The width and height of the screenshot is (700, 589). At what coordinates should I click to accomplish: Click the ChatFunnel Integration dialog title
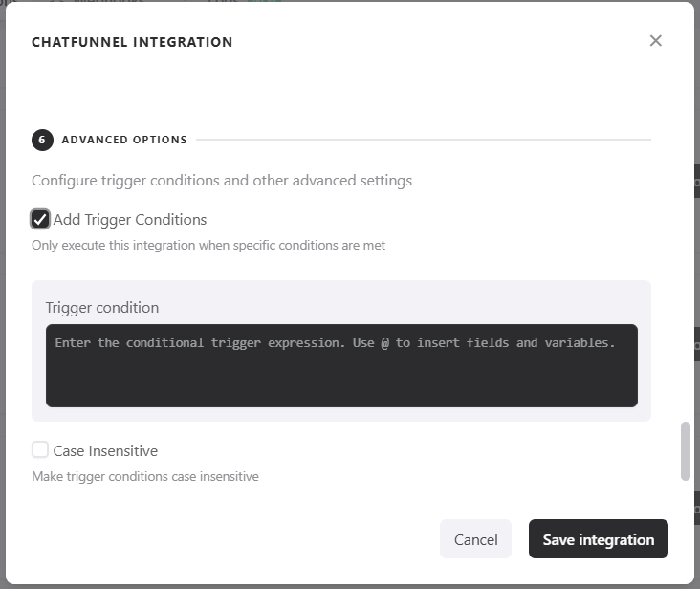click(x=132, y=42)
